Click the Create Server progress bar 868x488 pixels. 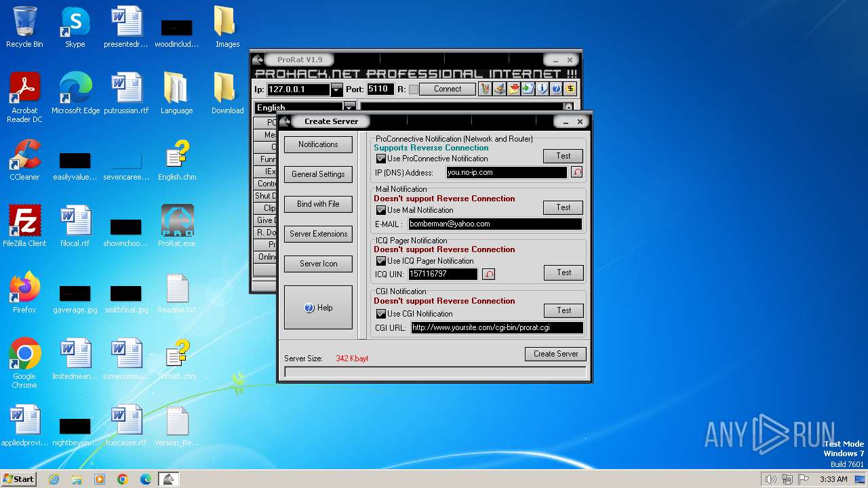(435, 372)
